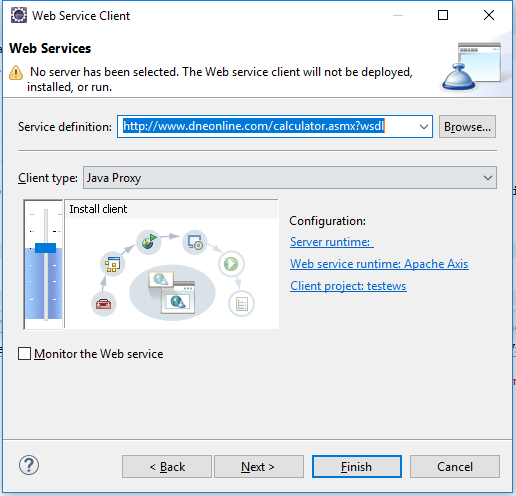The height and width of the screenshot is (496, 516).
Task: Click the Next > button
Action: coord(259,467)
